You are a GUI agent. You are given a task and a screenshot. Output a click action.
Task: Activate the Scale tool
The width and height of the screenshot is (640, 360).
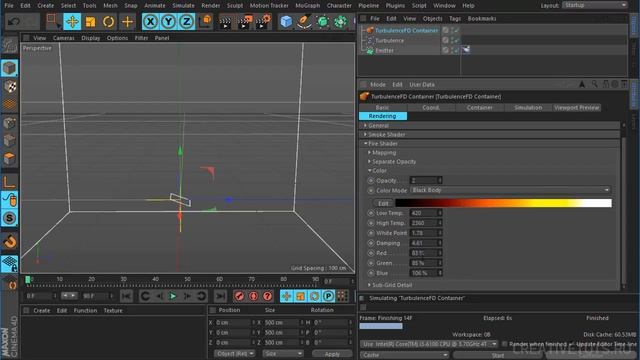click(x=90, y=21)
